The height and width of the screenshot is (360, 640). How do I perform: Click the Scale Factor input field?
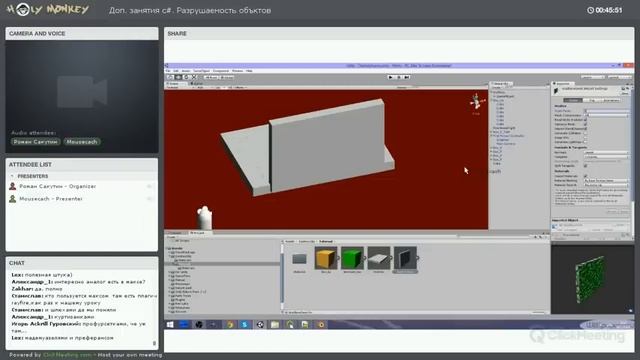pyautogui.click(x=607, y=111)
